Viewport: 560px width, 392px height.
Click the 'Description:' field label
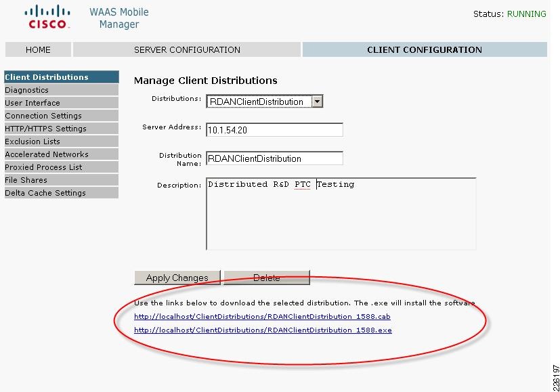coord(179,186)
